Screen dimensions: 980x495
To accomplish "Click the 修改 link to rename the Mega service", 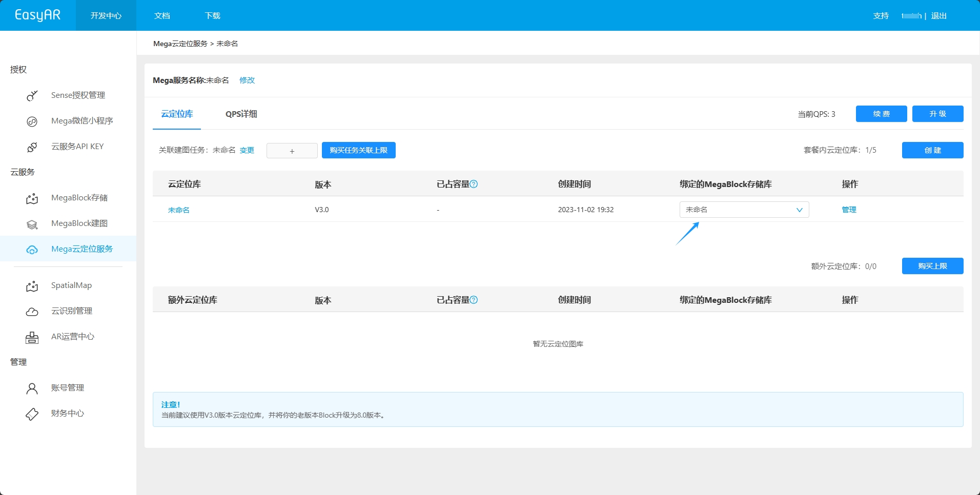I will coord(247,80).
